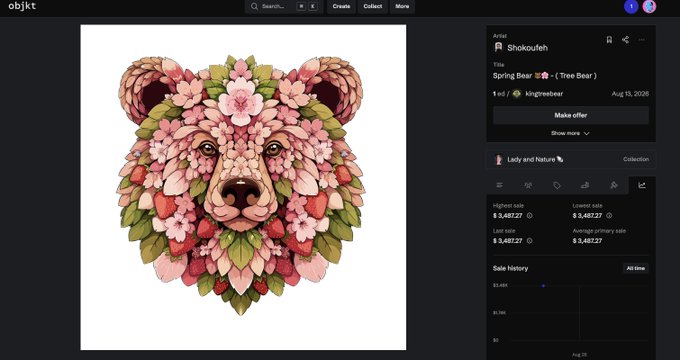This screenshot has width=680, height=360.
Task: Click the search magnifier icon
Action: click(255, 7)
